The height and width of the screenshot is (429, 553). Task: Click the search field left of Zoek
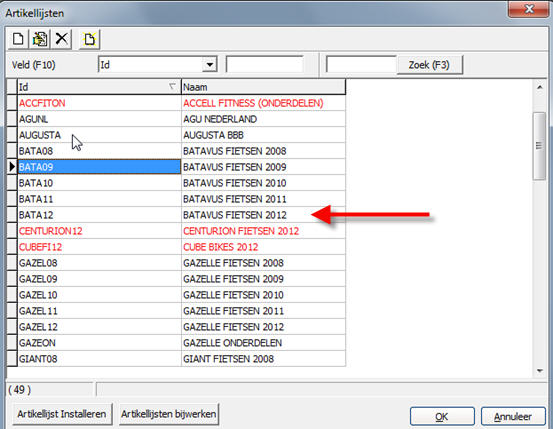click(361, 65)
